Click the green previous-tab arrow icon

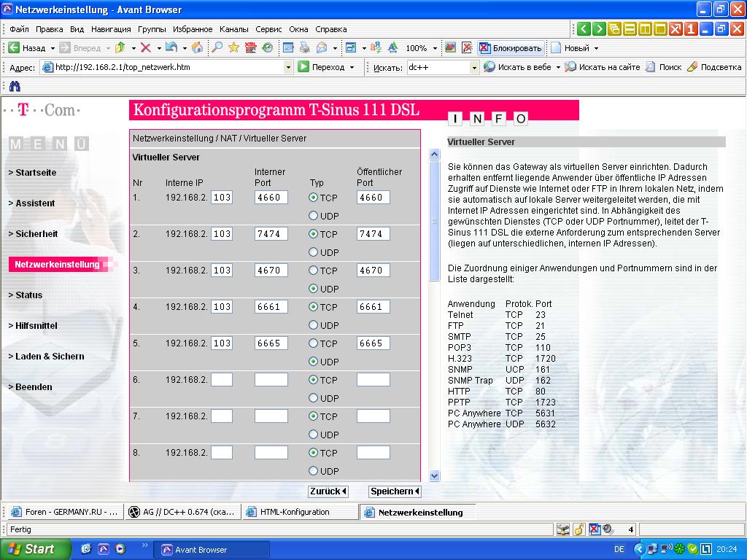click(584, 29)
